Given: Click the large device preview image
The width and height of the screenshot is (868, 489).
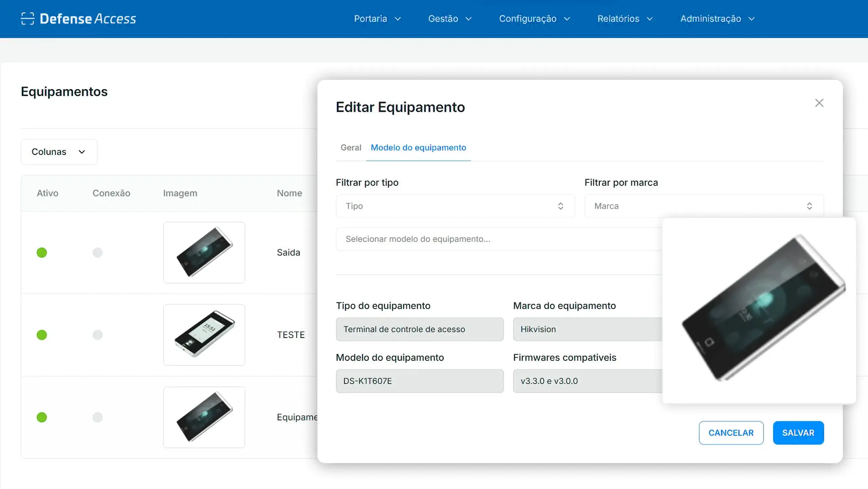Looking at the screenshot, I should point(759,310).
